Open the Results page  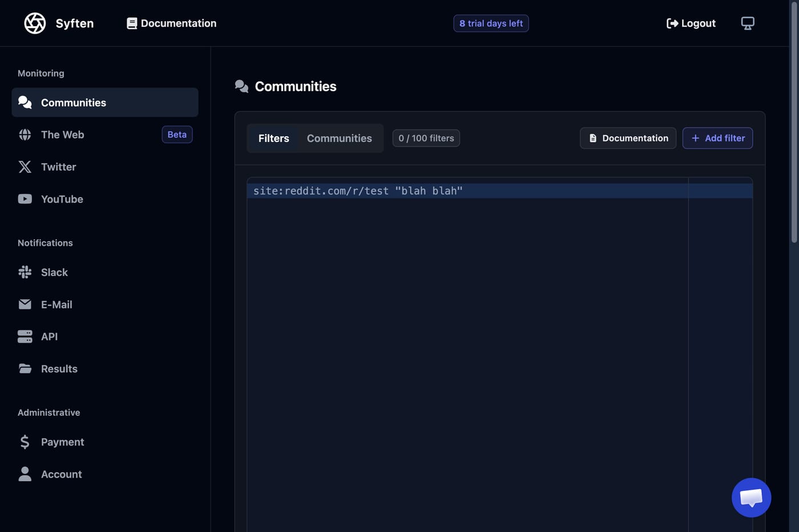pyautogui.click(x=105, y=368)
